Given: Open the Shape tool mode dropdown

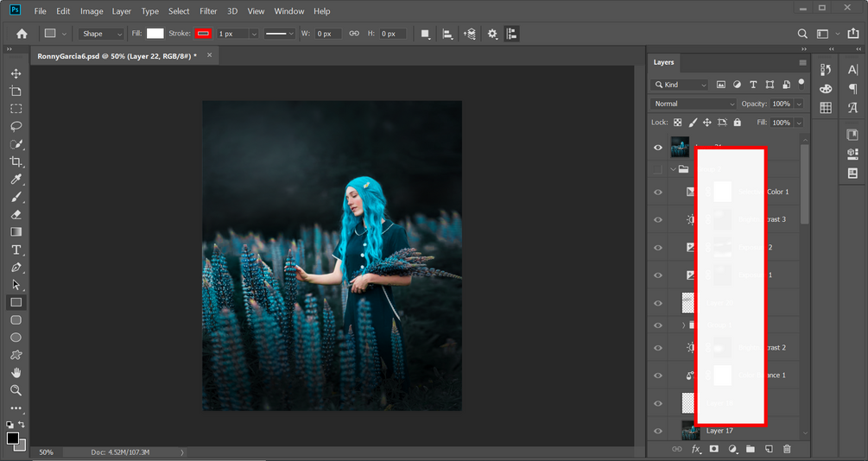Looking at the screenshot, I should click(102, 34).
